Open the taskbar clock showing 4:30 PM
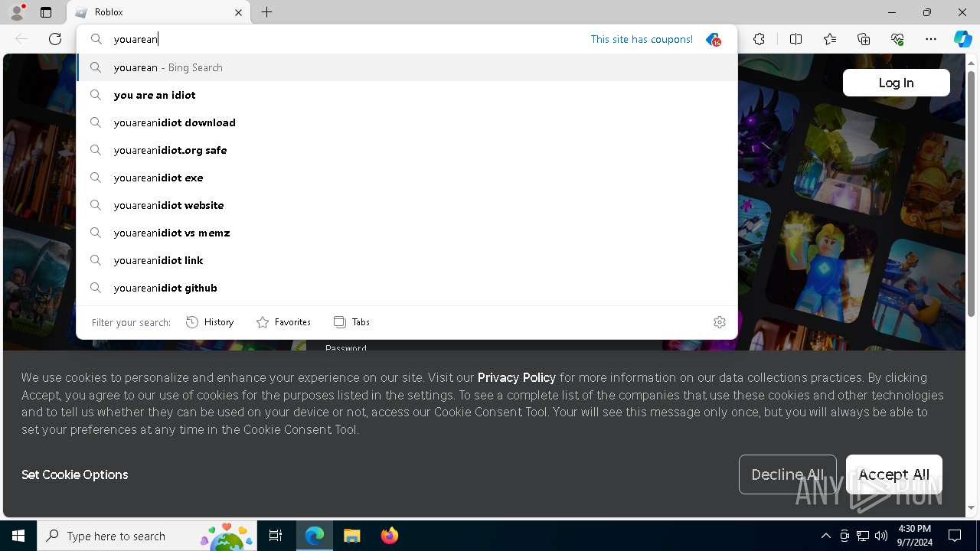Screen dimensions: 980x551 pos(914,536)
